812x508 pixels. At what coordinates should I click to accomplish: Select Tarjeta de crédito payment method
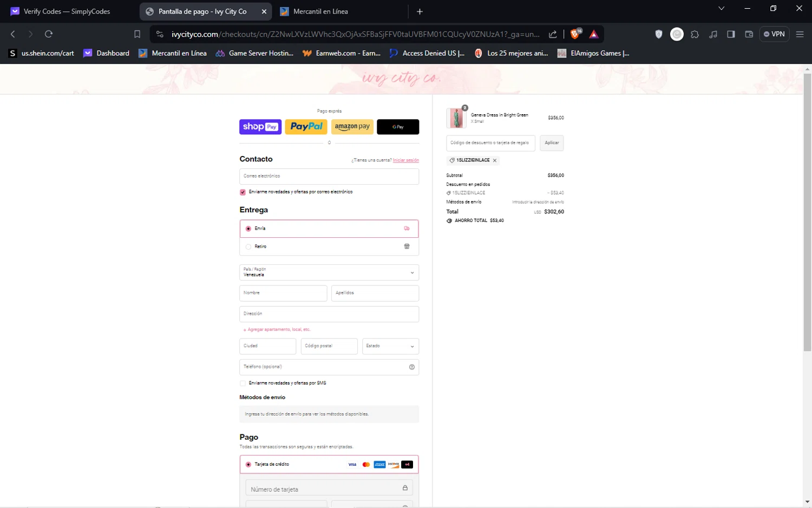(x=329, y=465)
